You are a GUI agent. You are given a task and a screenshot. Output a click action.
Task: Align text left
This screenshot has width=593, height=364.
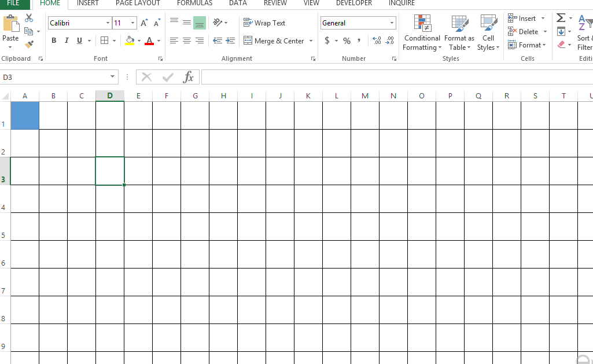pos(174,41)
